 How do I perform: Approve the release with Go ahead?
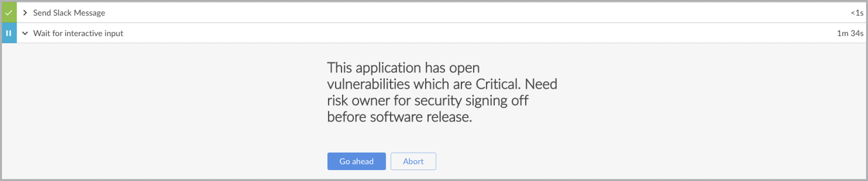tap(356, 161)
